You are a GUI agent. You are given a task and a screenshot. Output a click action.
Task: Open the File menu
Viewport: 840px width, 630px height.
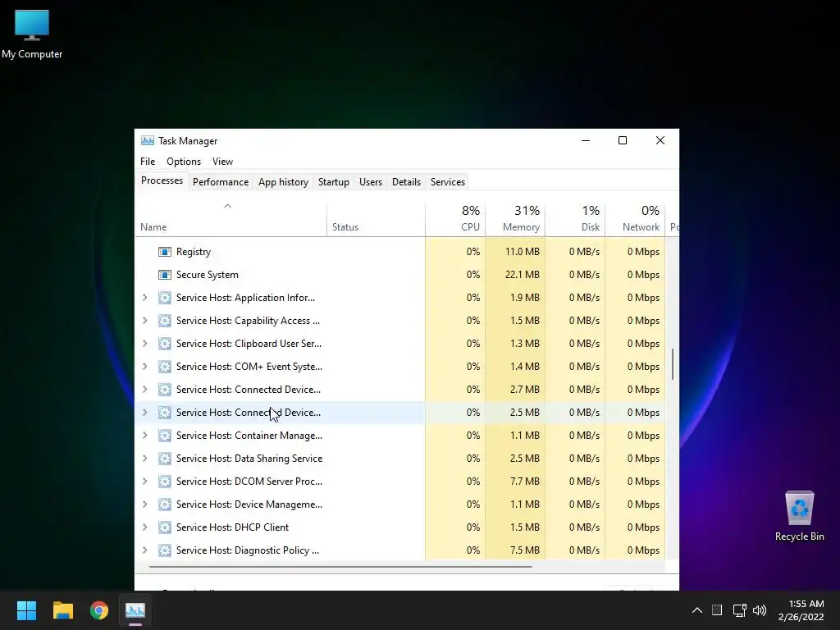148,162
